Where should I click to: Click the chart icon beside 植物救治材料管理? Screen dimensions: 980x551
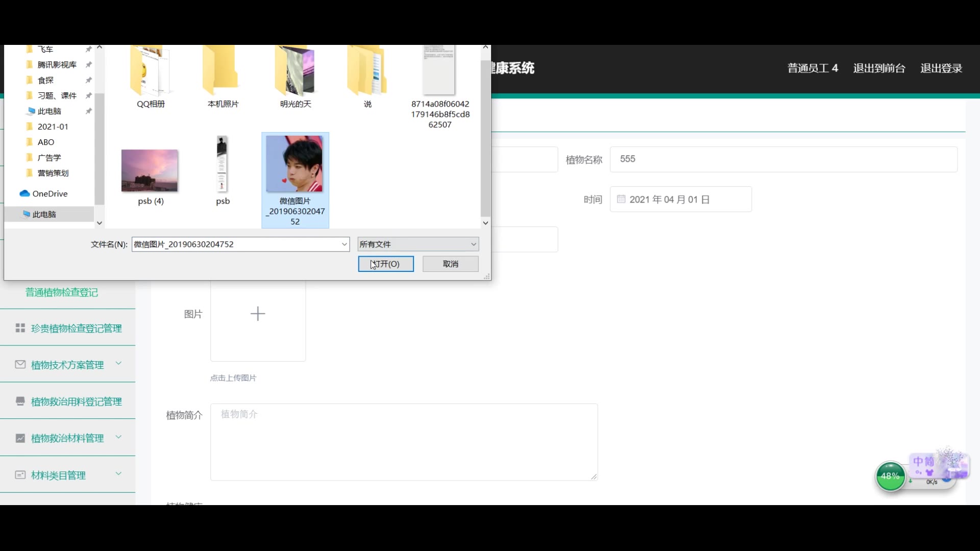click(20, 438)
